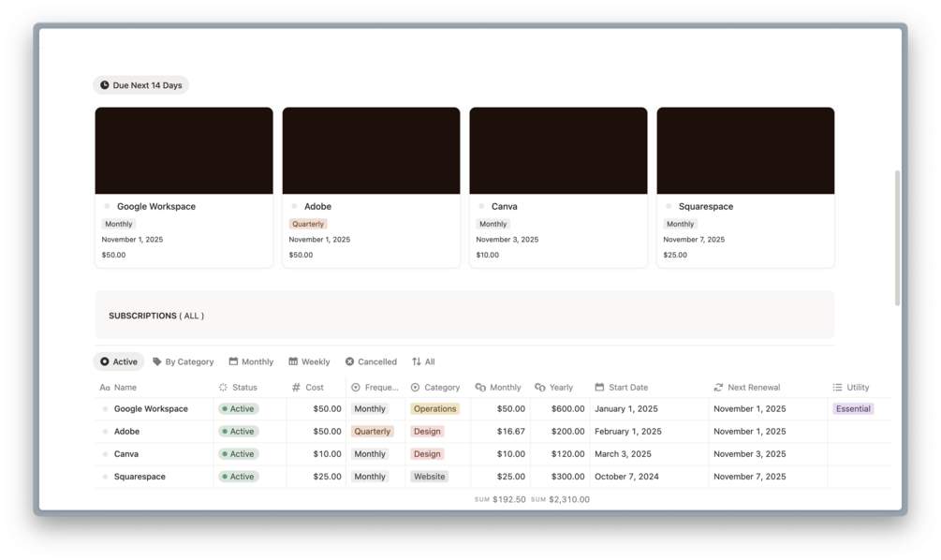
Task: Open the Active status dropdown for Adobe
Action: 238,432
